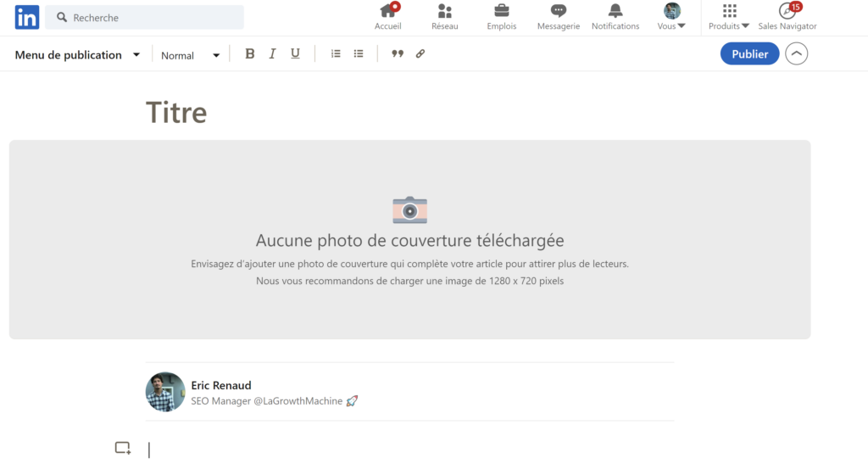Toggle italic formatting
Image resolution: width=868 pixels, height=469 pixels.
[272, 54]
